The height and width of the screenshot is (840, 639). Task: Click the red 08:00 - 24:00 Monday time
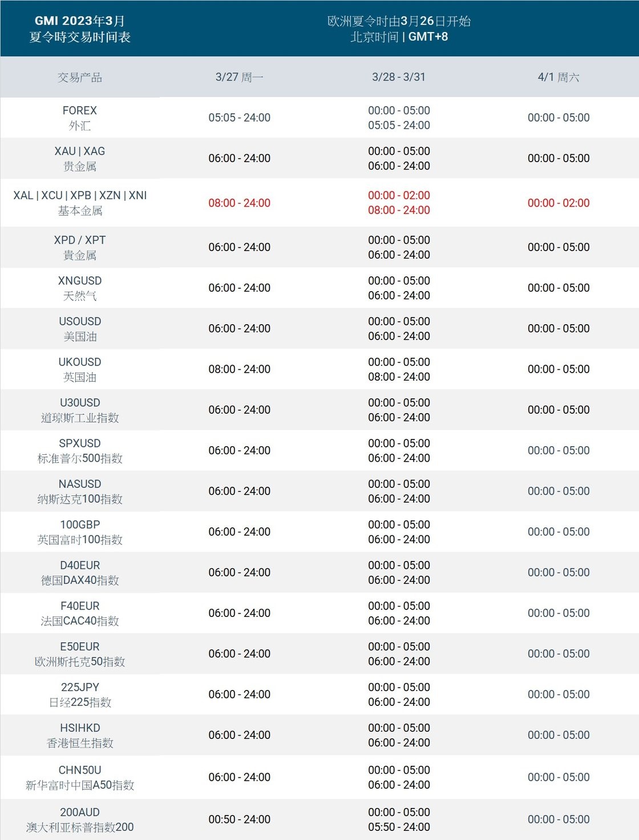(240, 203)
